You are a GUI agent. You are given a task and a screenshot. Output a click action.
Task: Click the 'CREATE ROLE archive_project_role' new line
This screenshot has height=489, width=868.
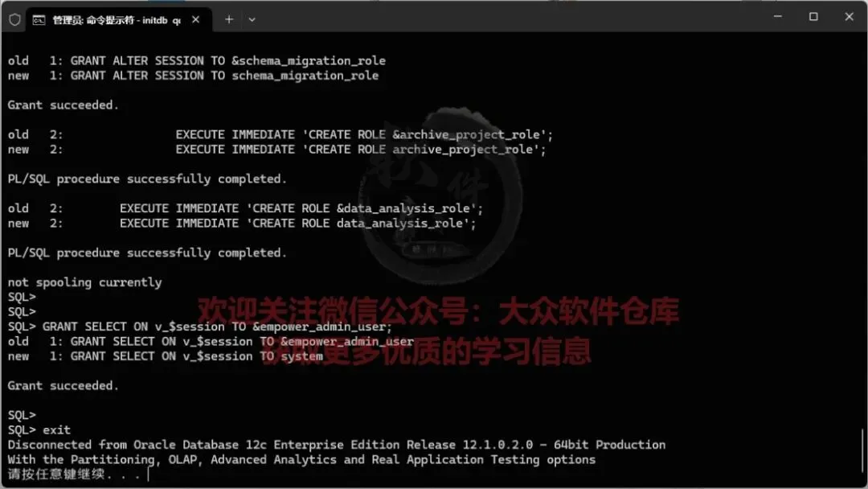tap(276, 150)
